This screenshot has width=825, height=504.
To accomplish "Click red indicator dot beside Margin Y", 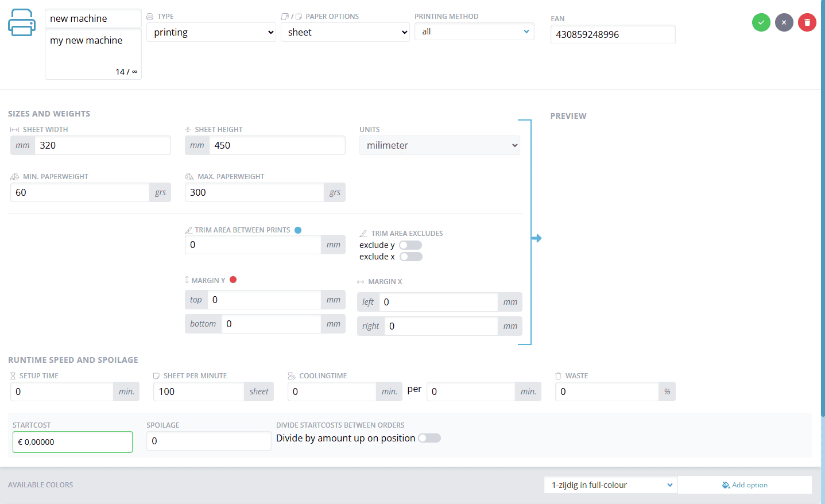I will pos(233,280).
